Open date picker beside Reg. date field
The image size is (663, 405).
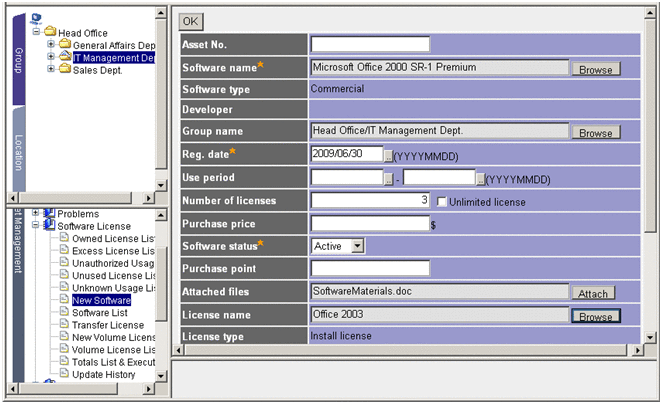[389, 155]
